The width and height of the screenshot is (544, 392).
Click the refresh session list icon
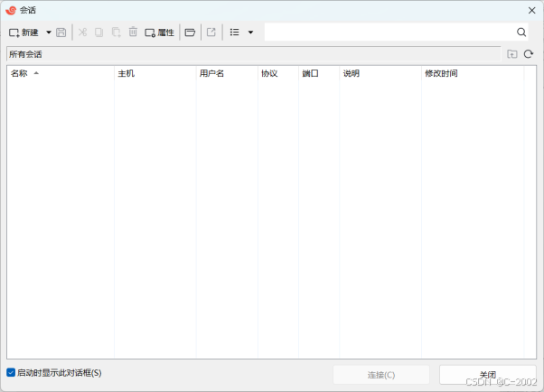(529, 54)
